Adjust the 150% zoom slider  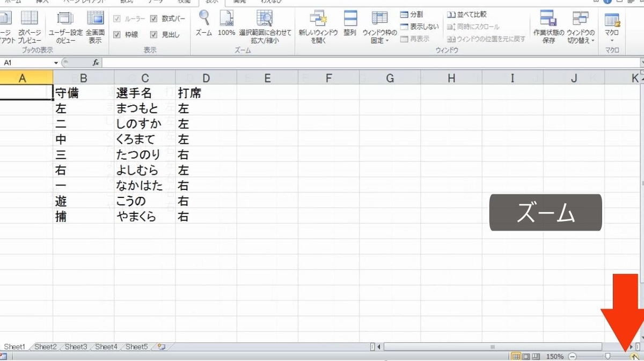607,356
